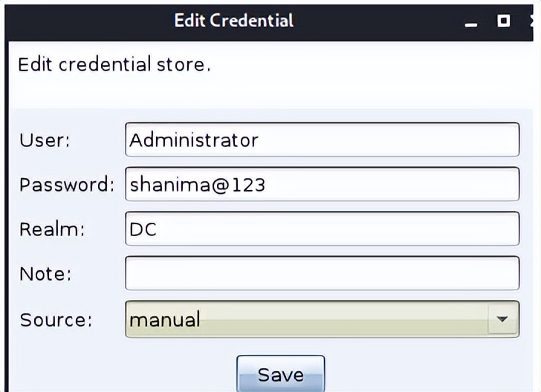Click the blank gray area right of Save
Viewport: 541px width, 392px height.
(x=431, y=371)
